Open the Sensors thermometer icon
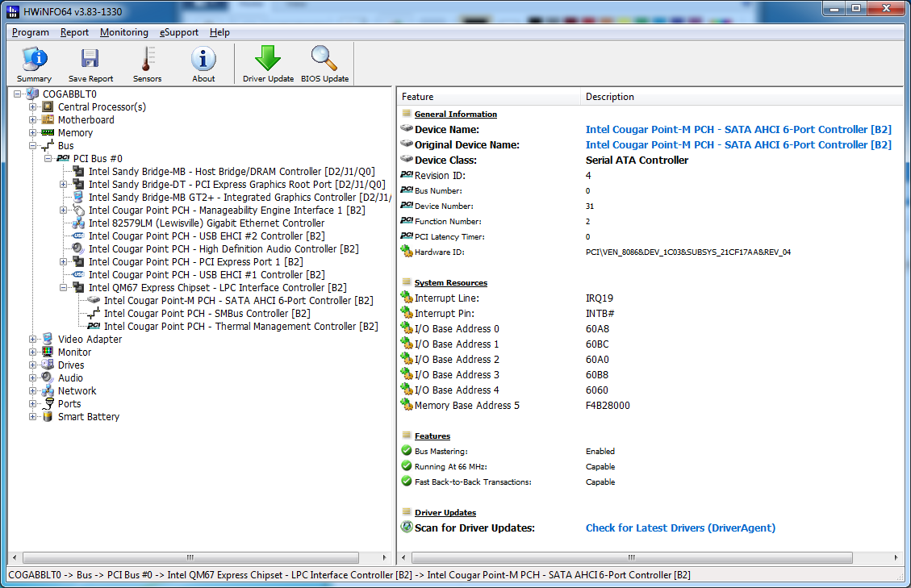The image size is (911, 588). tap(147, 64)
